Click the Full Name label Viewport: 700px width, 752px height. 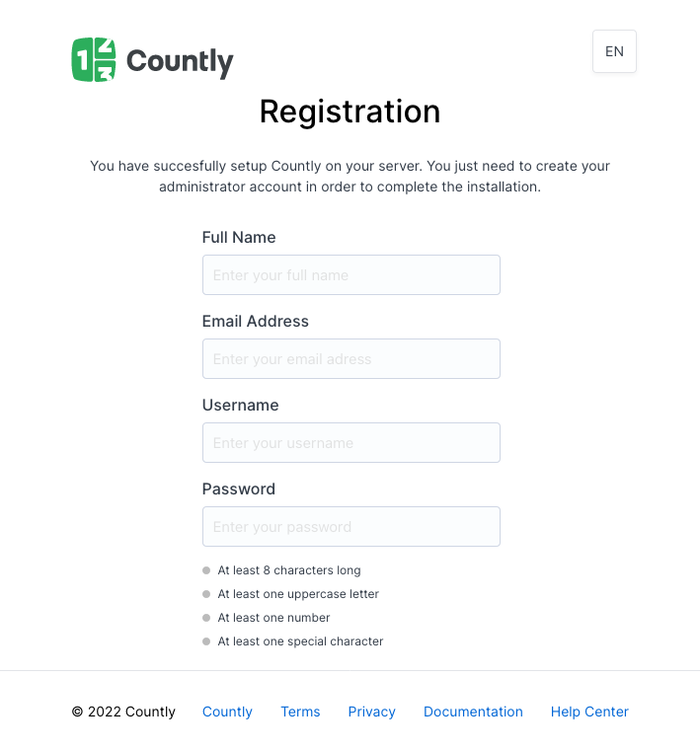click(x=239, y=238)
